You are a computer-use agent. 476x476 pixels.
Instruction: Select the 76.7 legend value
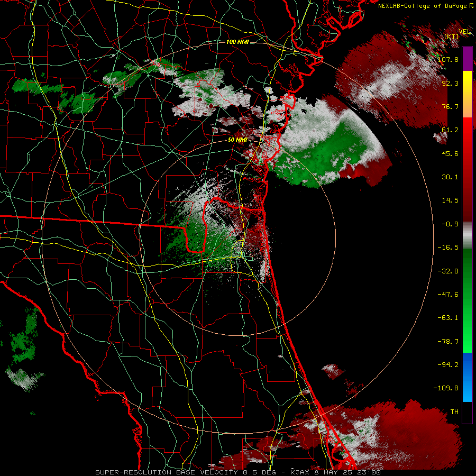[x=450, y=106]
